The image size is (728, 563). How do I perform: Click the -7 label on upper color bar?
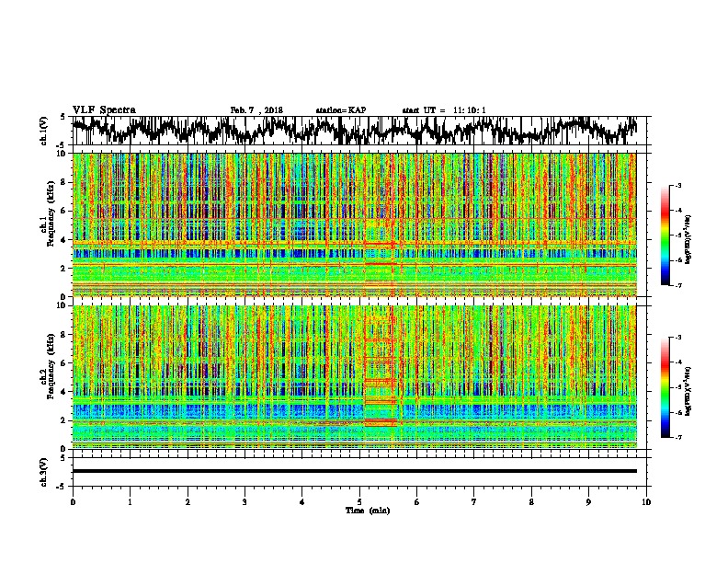(677, 285)
